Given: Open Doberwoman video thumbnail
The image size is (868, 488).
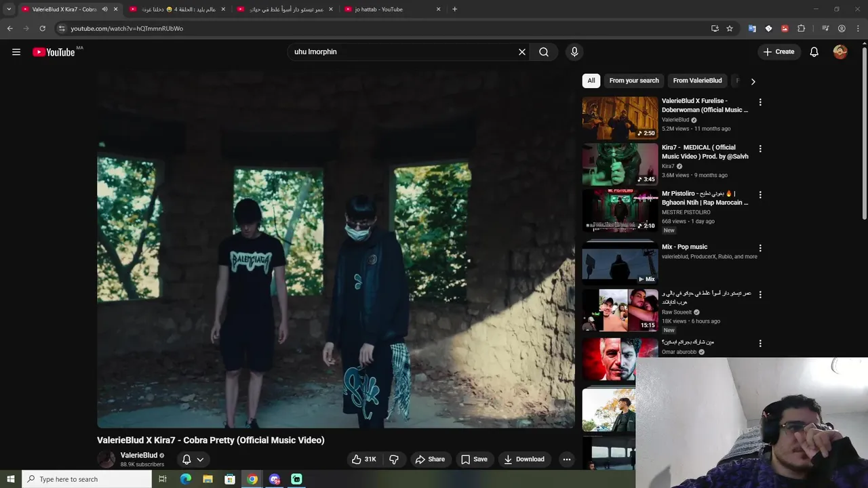Looking at the screenshot, I should pos(620,118).
